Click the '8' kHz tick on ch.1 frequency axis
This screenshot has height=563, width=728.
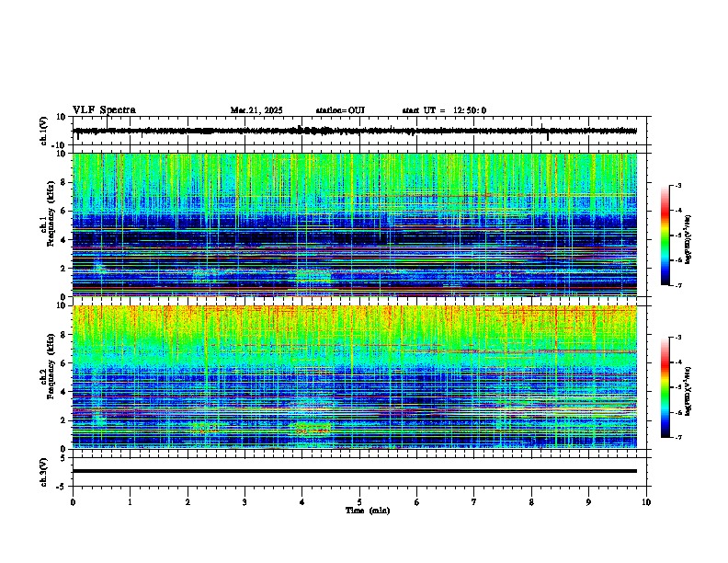[x=64, y=182]
